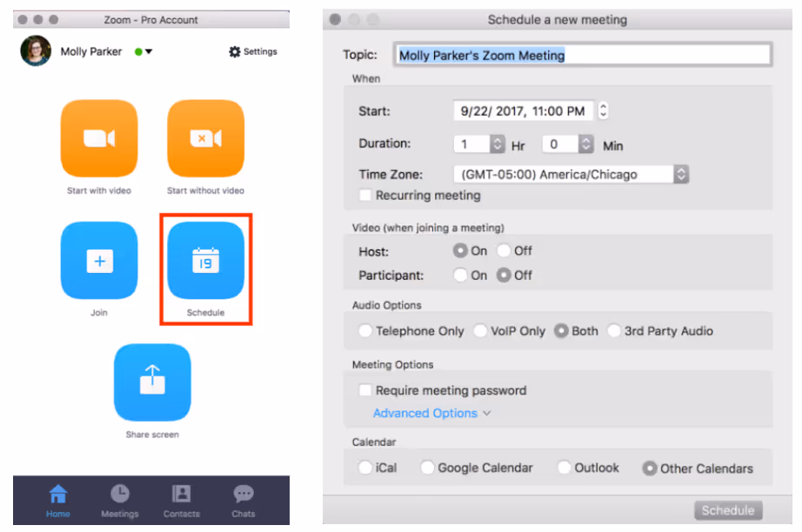
Task: Select Other Calendars option
Action: [650, 469]
